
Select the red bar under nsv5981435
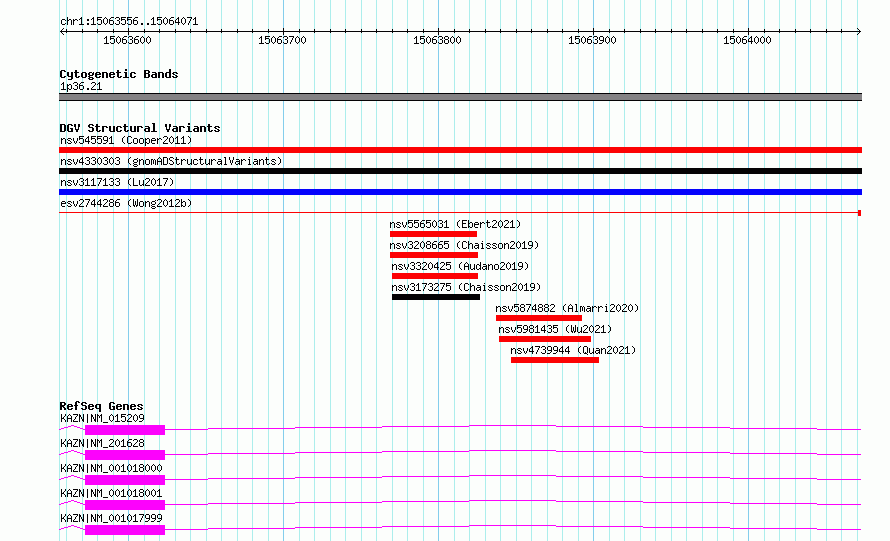click(x=545, y=339)
